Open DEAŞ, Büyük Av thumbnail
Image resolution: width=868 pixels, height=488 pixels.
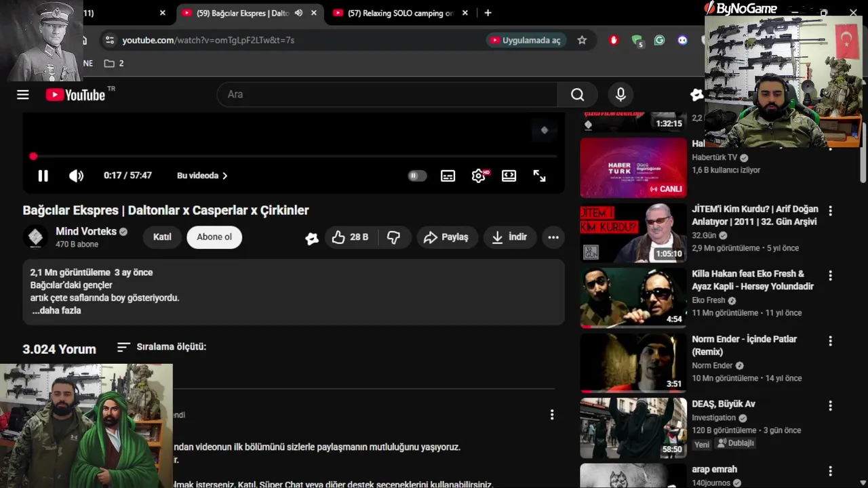[x=633, y=428]
